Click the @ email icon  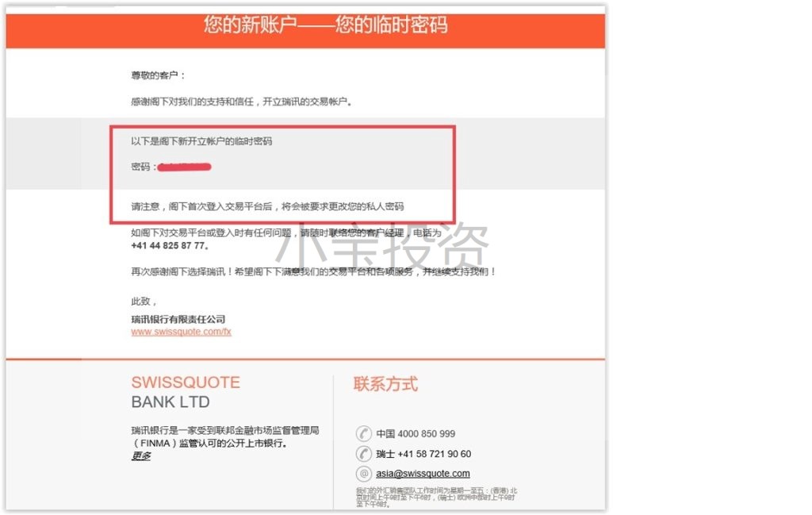[363, 473]
